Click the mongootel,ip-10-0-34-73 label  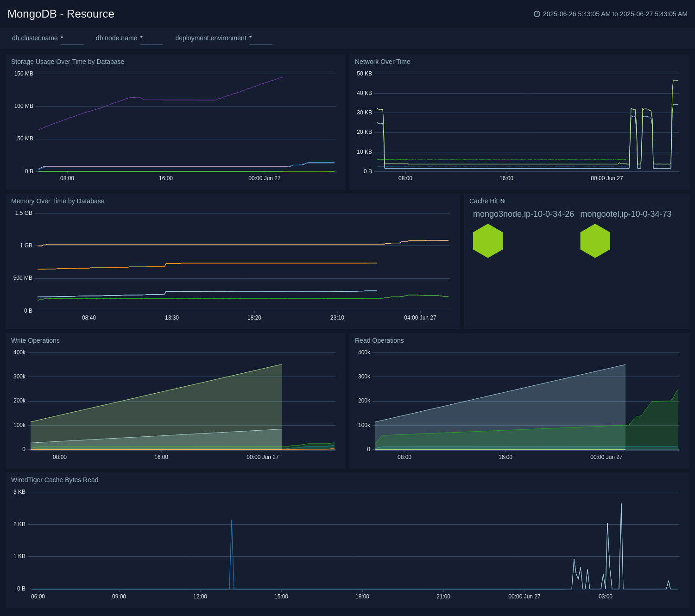pos(626,214)
